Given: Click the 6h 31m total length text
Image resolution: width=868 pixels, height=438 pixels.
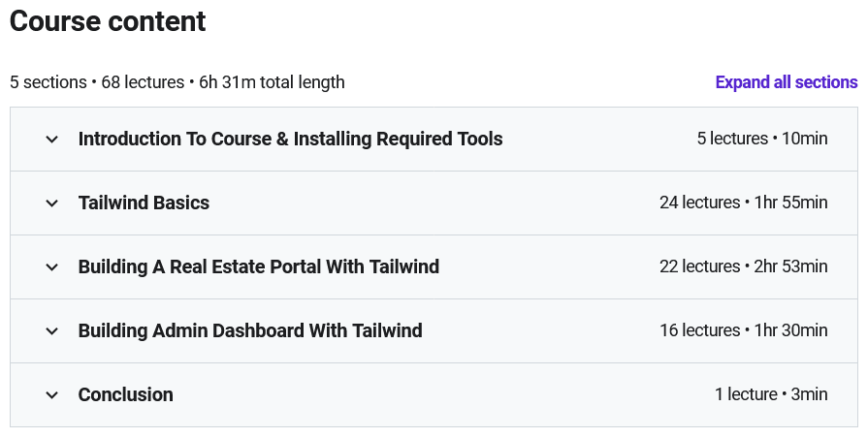Looking at the screenshot, I should 272,82.
